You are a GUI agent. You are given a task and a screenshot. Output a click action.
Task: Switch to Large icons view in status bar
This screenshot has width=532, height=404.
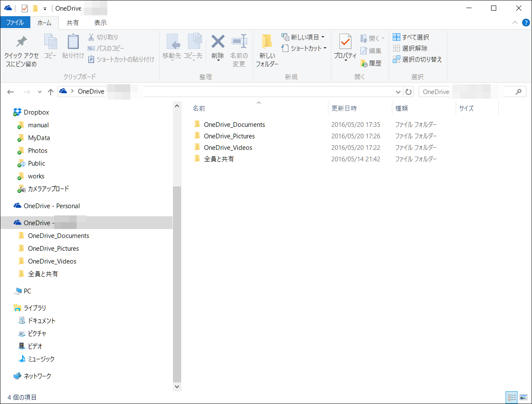(523, 398)
